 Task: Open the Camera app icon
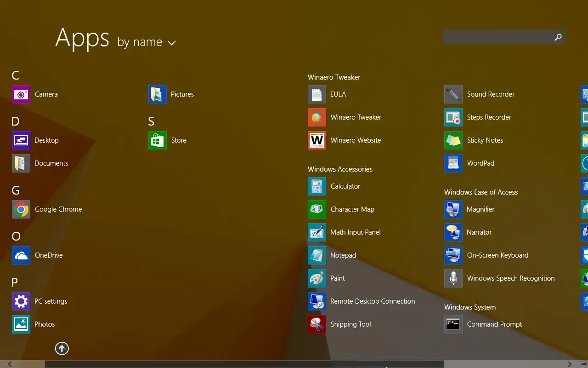21,94
